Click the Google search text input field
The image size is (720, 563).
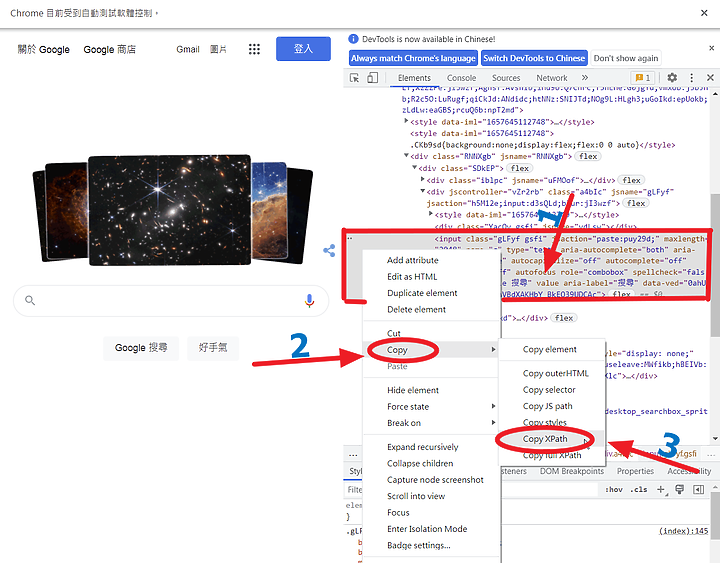pyautogui.click(x=170, y=300)
